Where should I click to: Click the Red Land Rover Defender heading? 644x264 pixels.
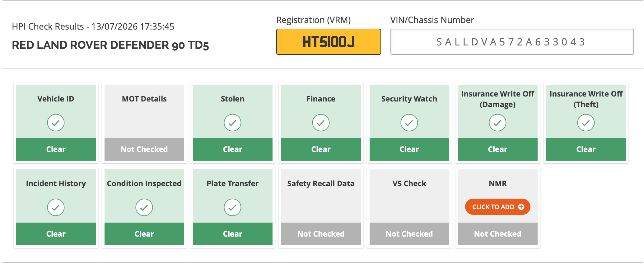click(110, 45)
